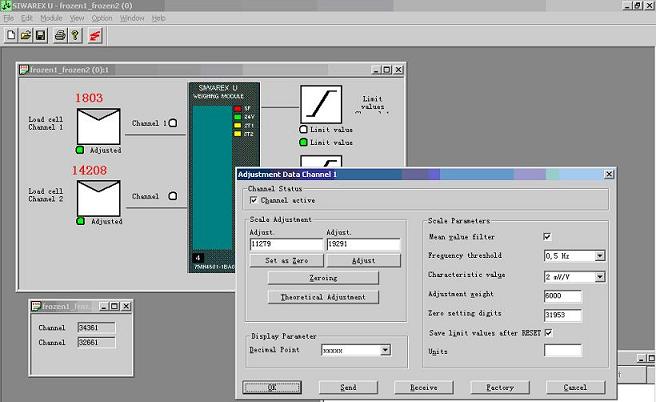Click the second Adjust field showing 19291

(x=363, y=244)
